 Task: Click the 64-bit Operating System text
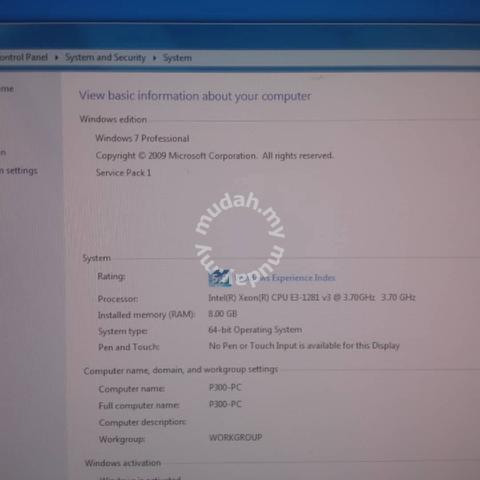click(255, 330)
